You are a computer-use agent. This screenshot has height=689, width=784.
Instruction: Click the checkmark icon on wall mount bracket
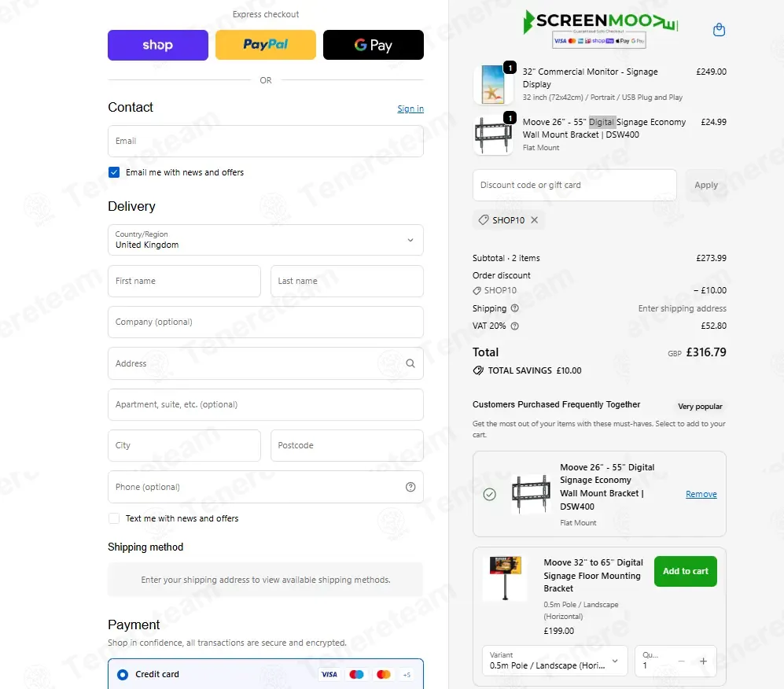coord(489,495)
